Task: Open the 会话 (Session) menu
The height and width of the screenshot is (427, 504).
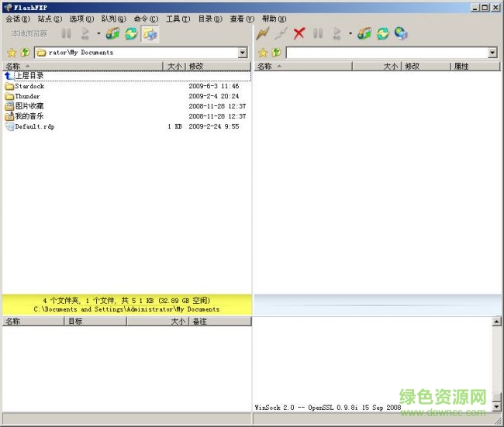Action: tap(18, 19)
